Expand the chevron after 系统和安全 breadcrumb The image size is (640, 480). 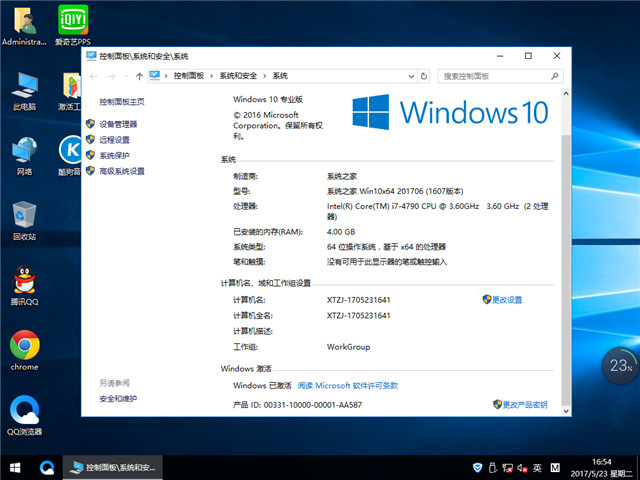tap(264, 76)
